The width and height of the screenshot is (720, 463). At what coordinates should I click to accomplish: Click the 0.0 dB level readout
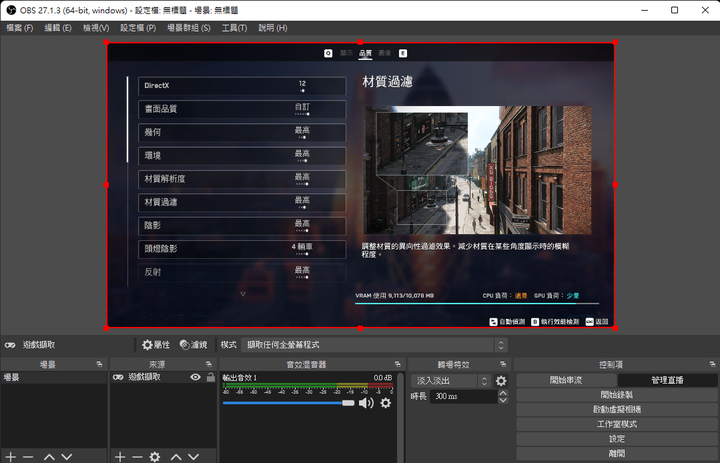[382, 378]
